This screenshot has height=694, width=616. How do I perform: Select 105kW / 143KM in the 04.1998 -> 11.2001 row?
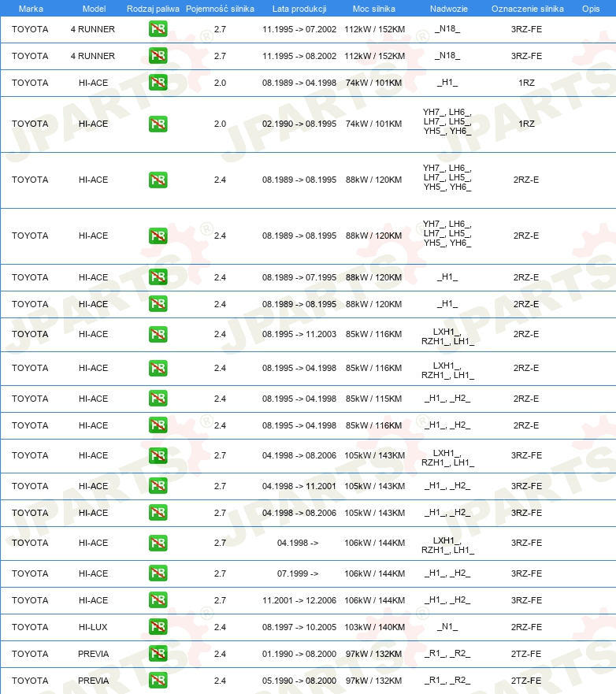374,486
